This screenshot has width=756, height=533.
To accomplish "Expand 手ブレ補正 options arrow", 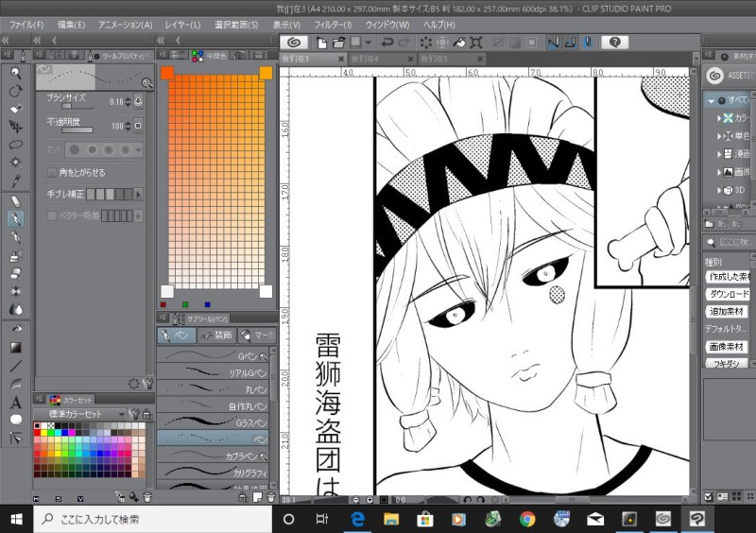I will 138,195.
